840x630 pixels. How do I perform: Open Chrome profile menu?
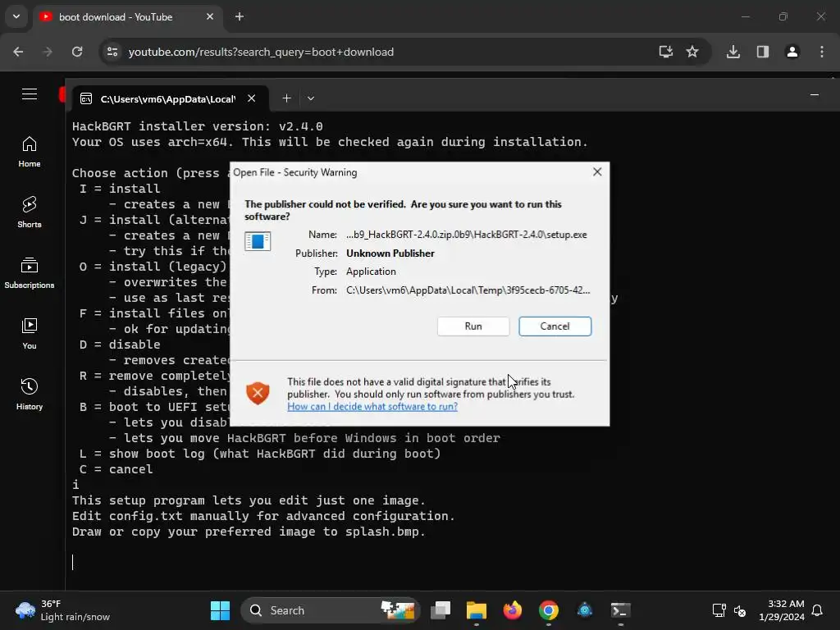792,52
